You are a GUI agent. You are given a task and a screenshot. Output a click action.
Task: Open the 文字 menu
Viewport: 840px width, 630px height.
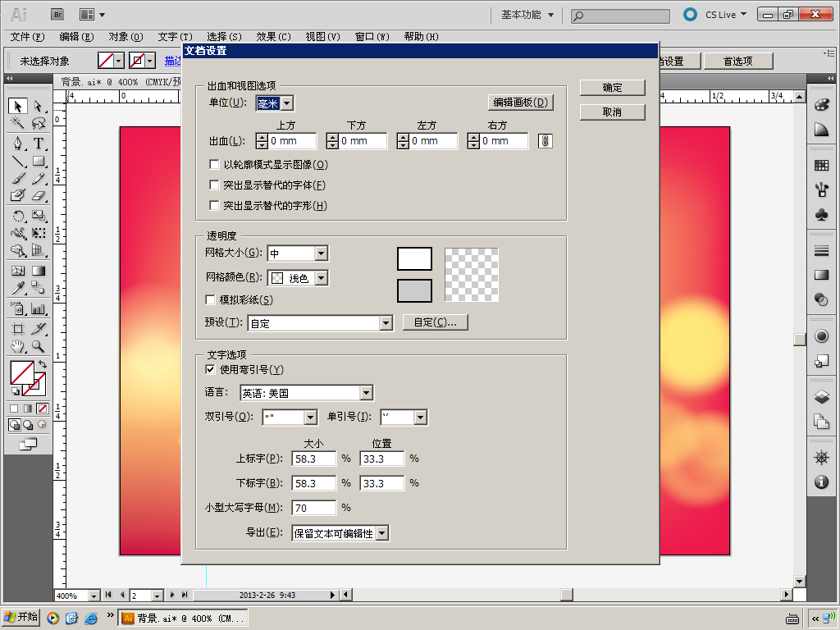click(x=175, y=36)
